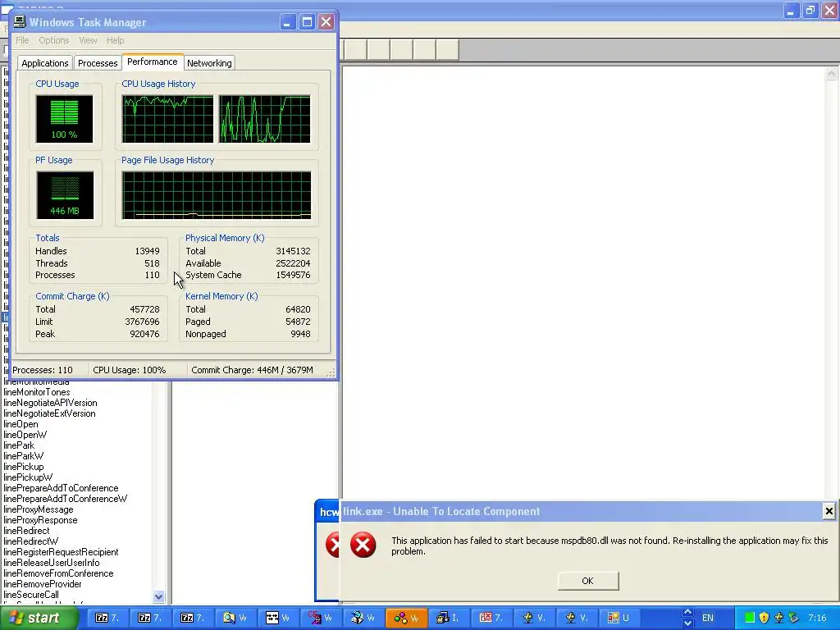The image size is (840, 630).
Task: Select linePrepareAddToConference in the list
Action: [61, 488]
